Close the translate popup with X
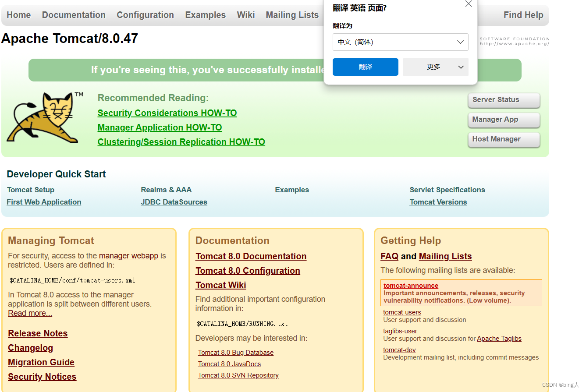 [469, 4]
